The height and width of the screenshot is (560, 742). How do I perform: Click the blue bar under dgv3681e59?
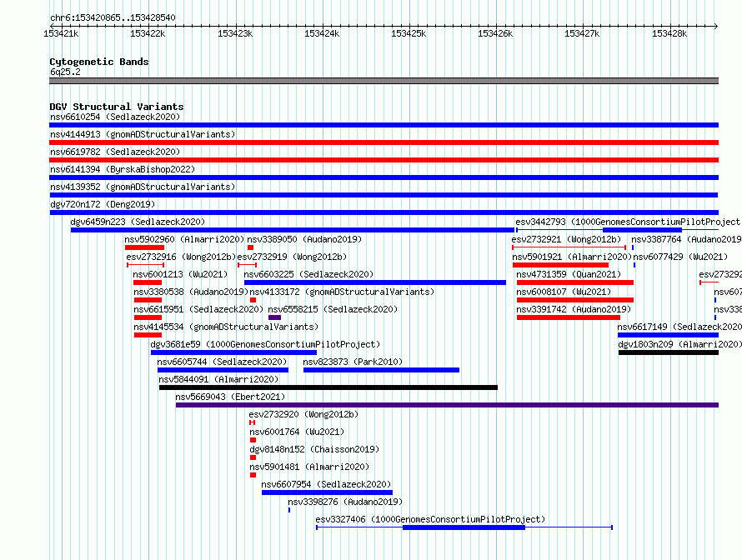[x=233, y=352]
